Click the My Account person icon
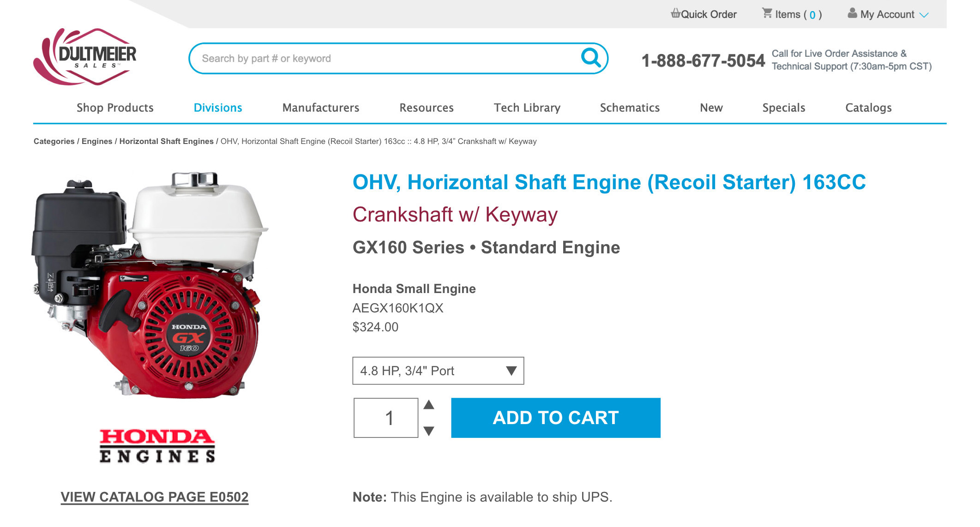 pyautogui.click(x=852, y=13)
